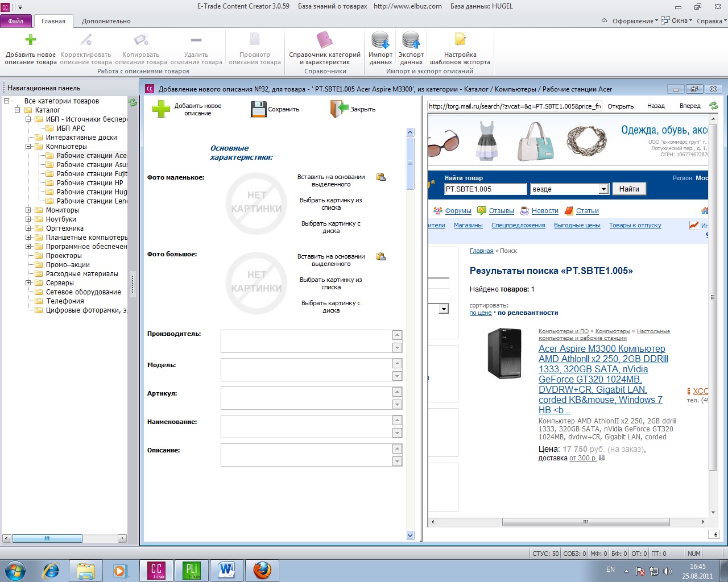728x582 pixels.
Task: Click the Отзывы link
Action: 501,211
